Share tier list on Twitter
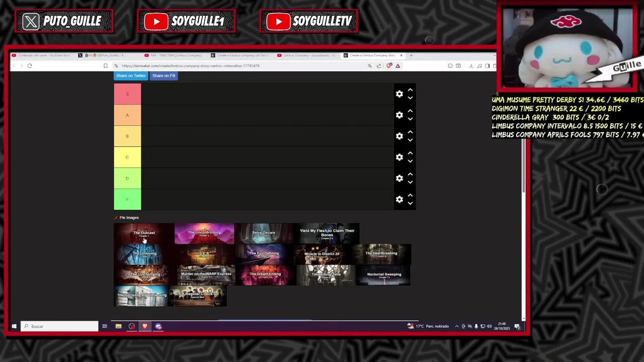Image resolution: width=644 pixels, height=362 pixels. pyautogui.click(x=131, y=75)
